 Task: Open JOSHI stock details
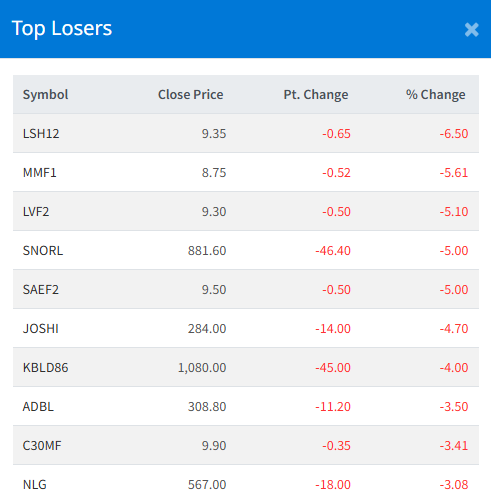click(x=41, y=329)
